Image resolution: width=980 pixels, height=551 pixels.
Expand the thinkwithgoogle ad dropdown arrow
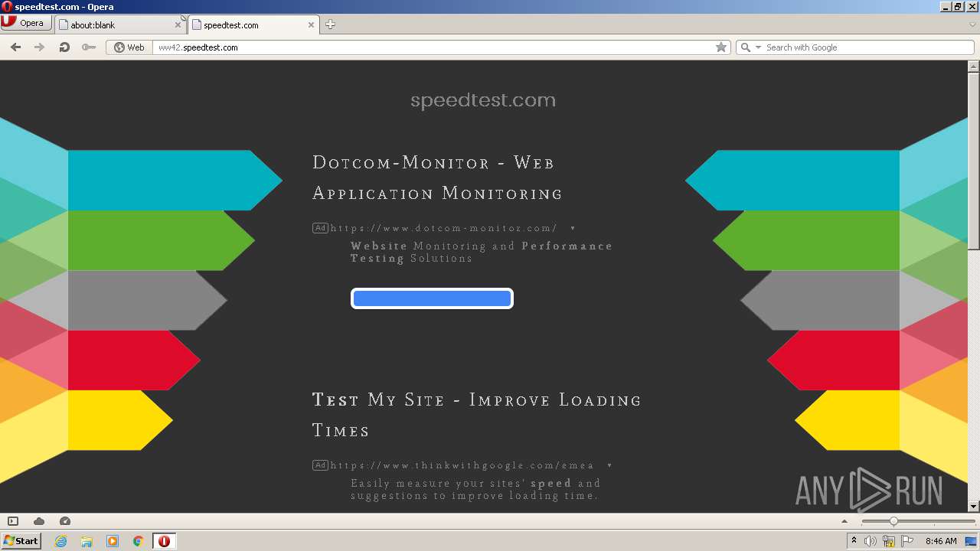coord(609,466)
